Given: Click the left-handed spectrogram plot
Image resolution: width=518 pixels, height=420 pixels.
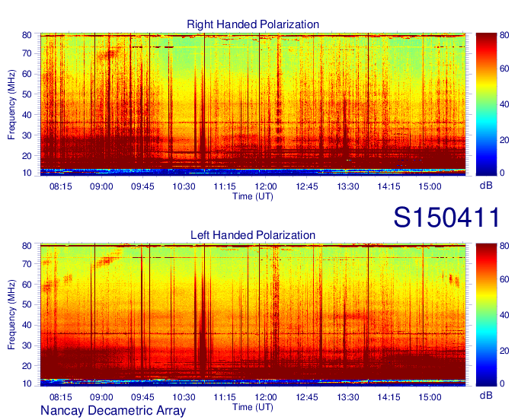Looking at the screenshot, I should tap(253, 315).
